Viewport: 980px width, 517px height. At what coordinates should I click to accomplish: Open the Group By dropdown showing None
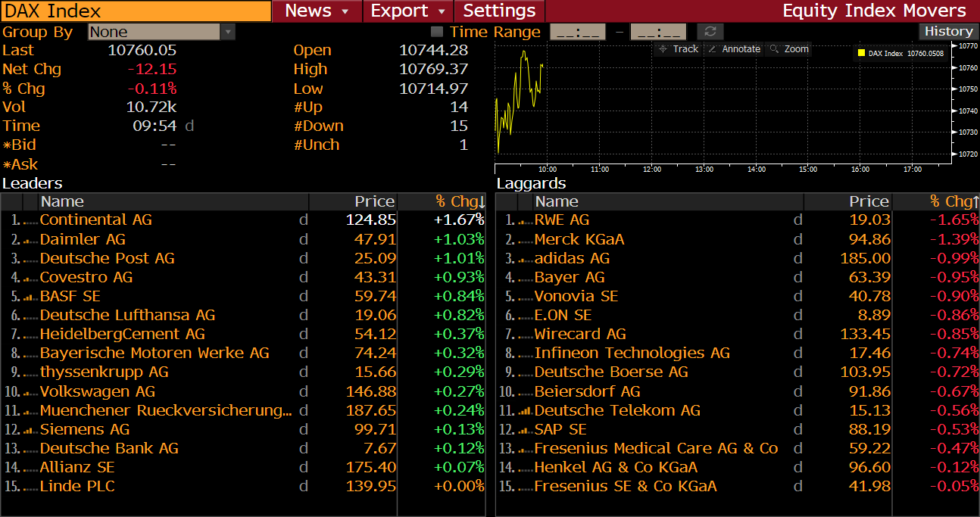[161, 32]
